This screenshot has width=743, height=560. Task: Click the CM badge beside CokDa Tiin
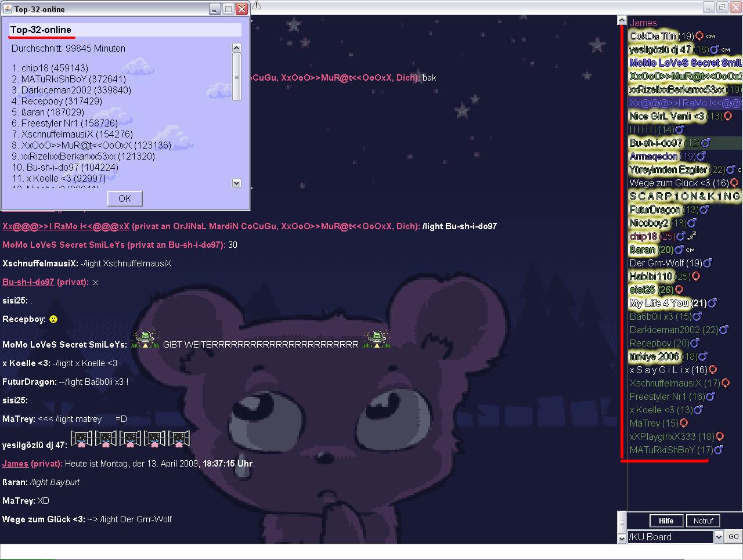tap(710, 37)
